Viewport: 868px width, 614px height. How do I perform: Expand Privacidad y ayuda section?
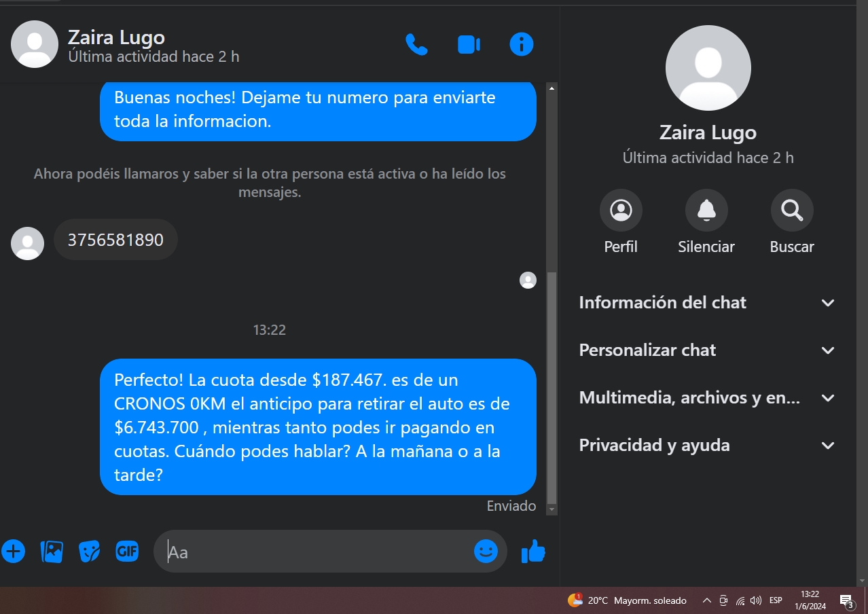(x=707, y=446)
